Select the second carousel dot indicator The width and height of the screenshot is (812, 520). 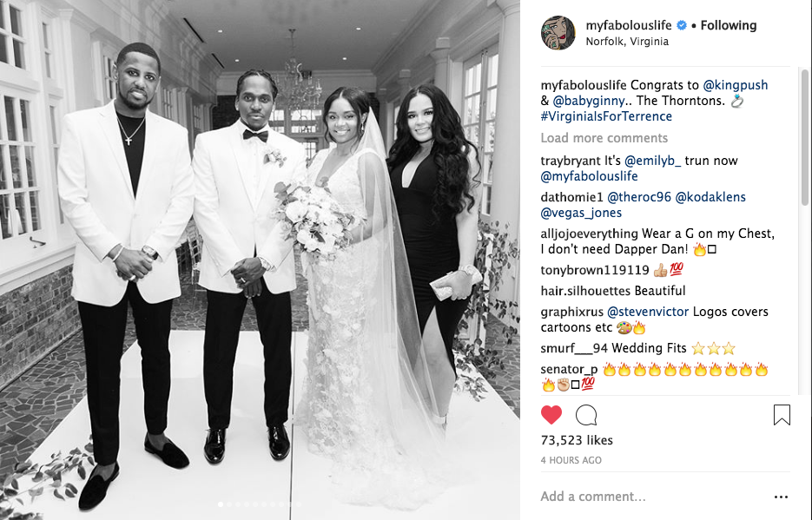tap(229, 504)
